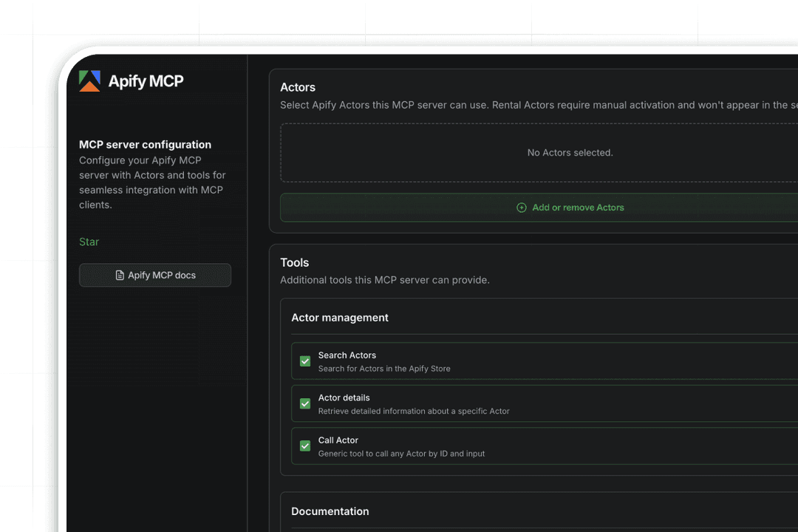This screenshot has height=532, width=798.
Task: Click the green checkmark icon for Search Actors
Action: pyautogui.click(x=305, y=361)
